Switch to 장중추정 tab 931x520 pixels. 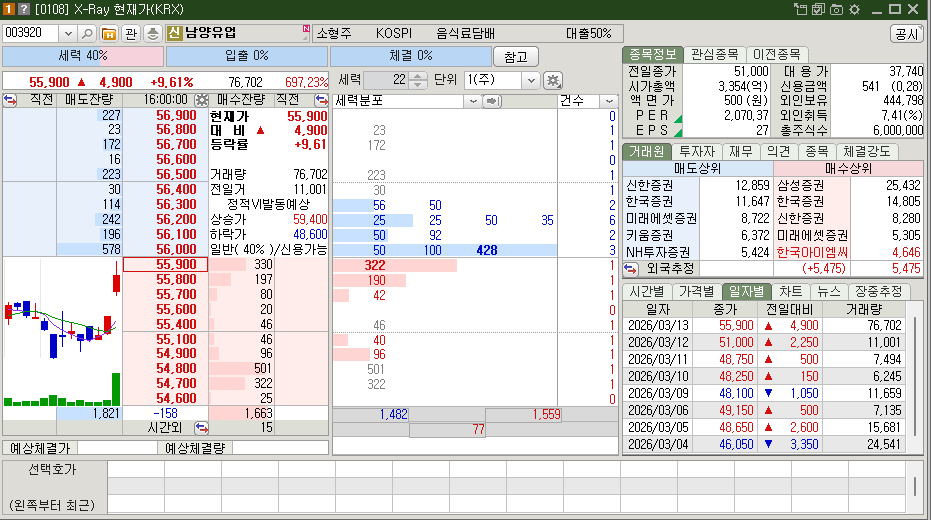(879, 291)
